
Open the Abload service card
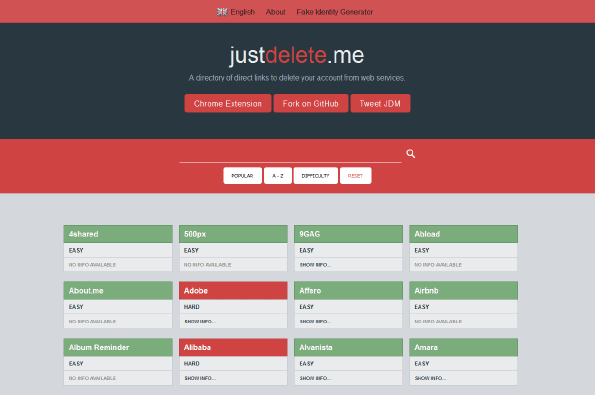[x=463, y=234]
